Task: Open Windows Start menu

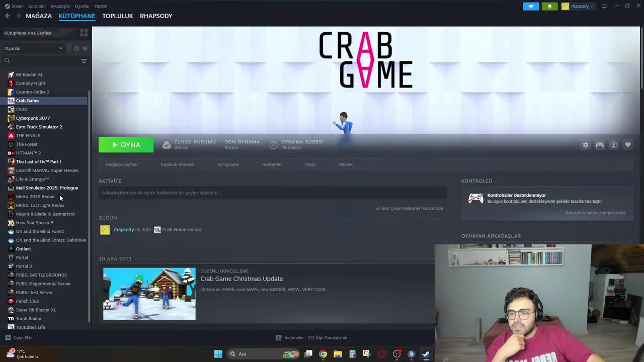Action: [218, 354]
